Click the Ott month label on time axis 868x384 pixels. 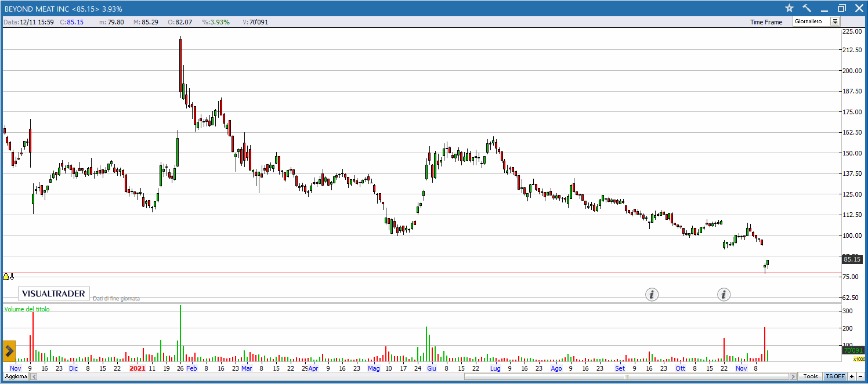pos(680,368)
